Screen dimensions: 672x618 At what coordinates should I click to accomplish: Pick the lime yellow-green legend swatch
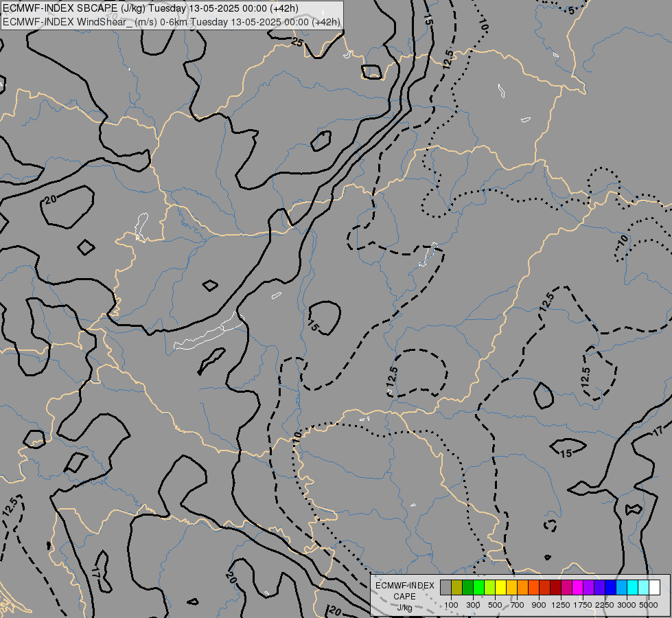[490, 588]
